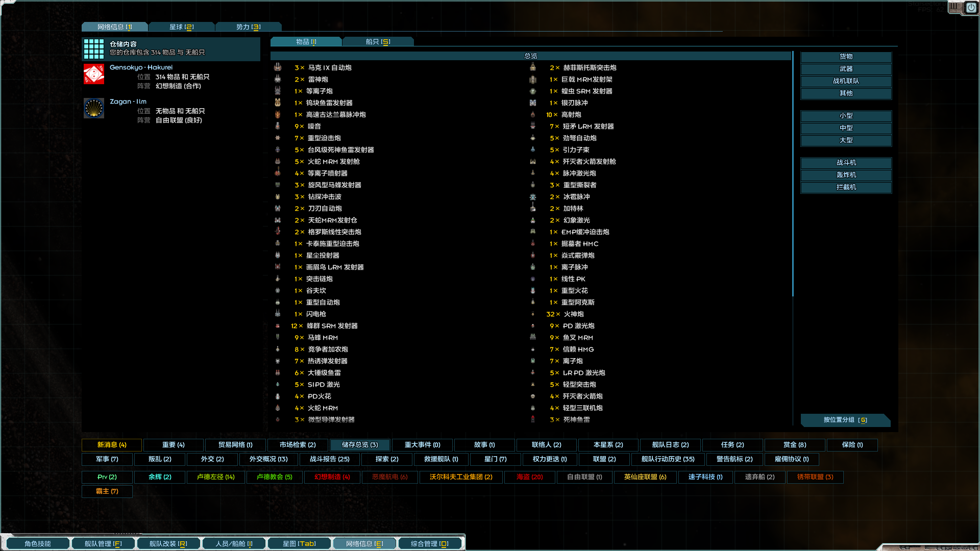Click the 蜂群 SRM 发射器 icon

(x=278, y=325)
